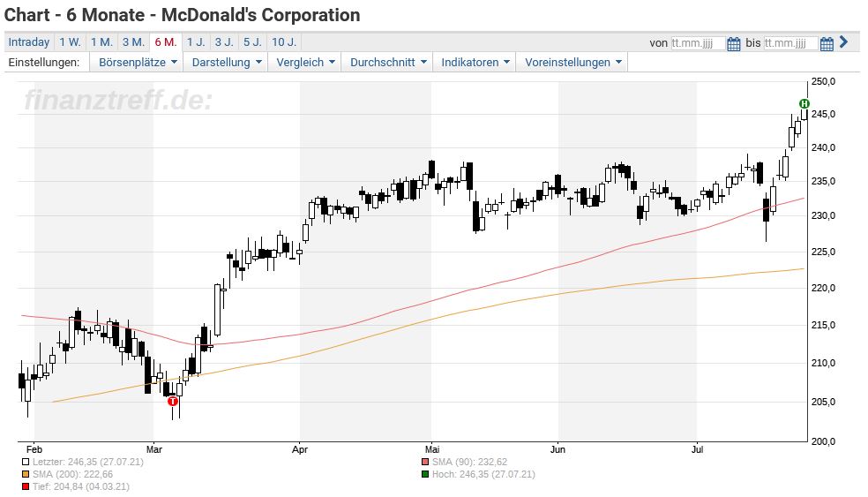The image size is (868, 497).
Task: Select the 10 J. time range tab
Action: pos(284,42)
